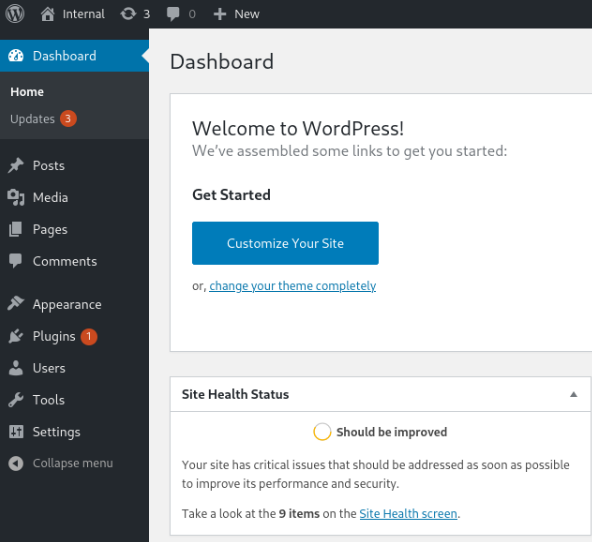Click Customize Your Site button

pyautogui.click(x=285, y=243)
